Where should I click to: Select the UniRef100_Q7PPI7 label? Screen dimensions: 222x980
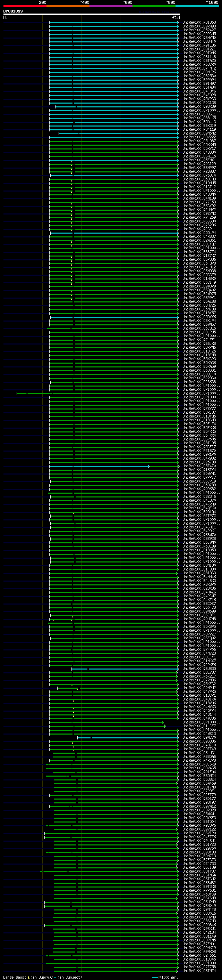point(199,477)
